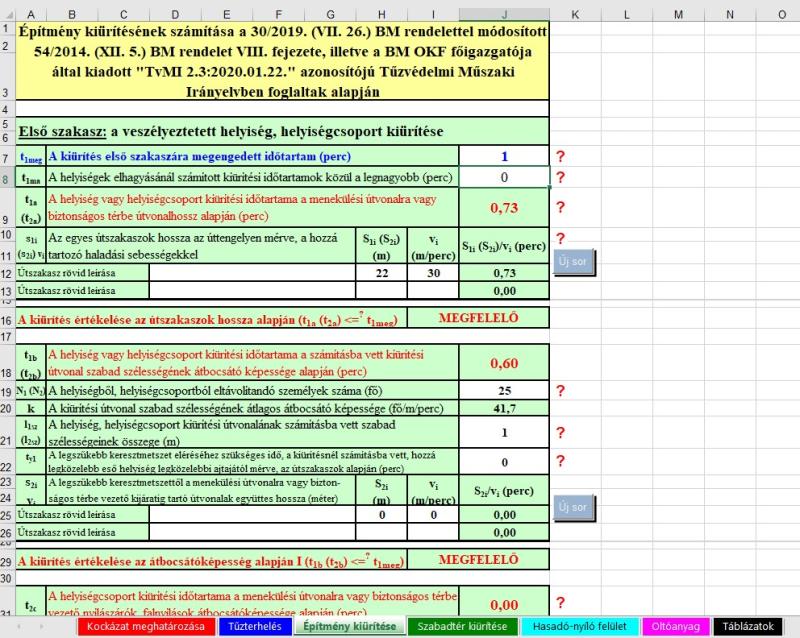This screenshot has height=638, width=800.
Task: Click the question mark next to 0,00 in row 31
Action: pos(561,603)
